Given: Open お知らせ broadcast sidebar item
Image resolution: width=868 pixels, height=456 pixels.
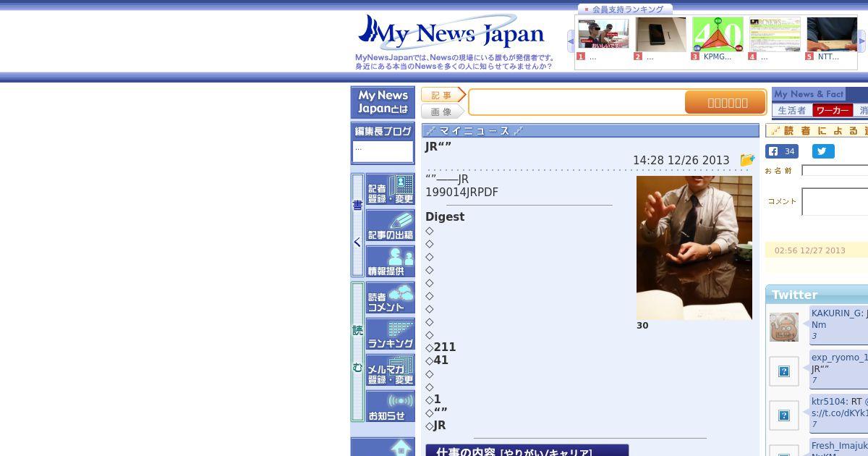Looking at the screenshot, I should tap(391, 407).
